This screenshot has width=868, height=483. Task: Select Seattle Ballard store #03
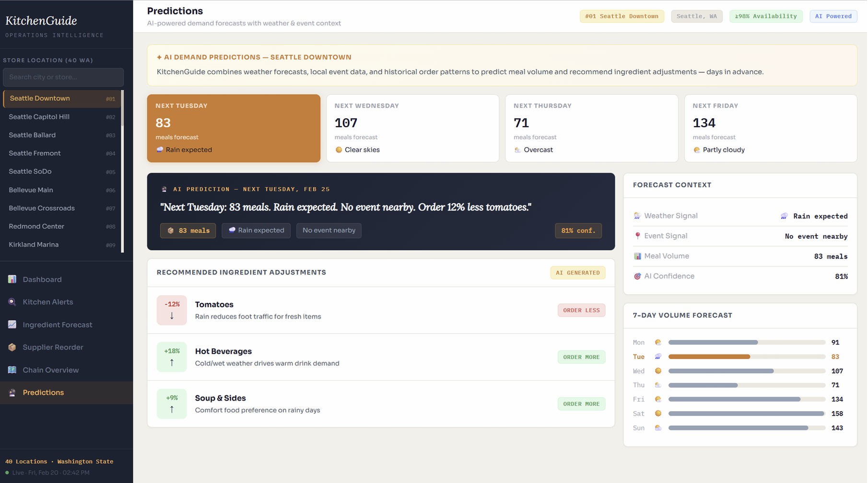tap(62, 135)
